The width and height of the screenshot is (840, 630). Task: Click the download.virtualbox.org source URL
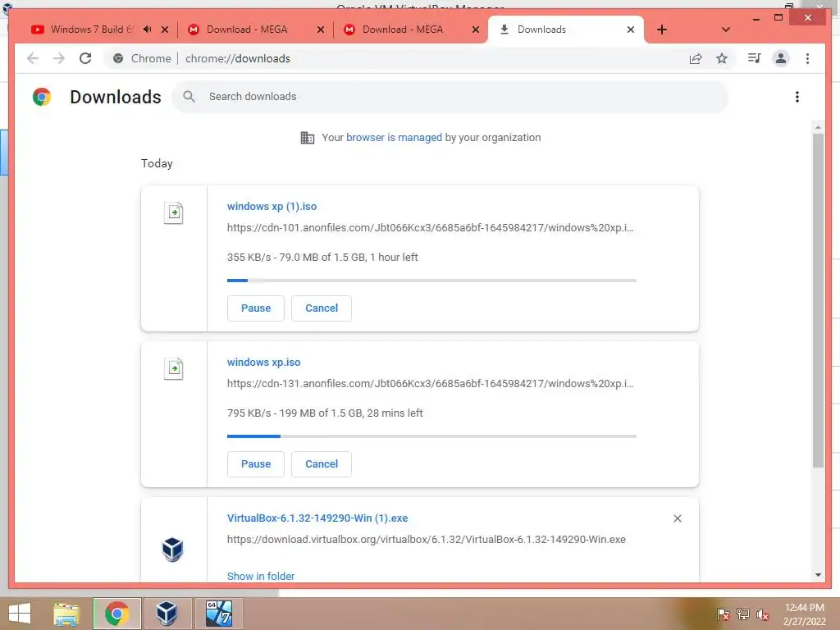(x=426, y=540)
